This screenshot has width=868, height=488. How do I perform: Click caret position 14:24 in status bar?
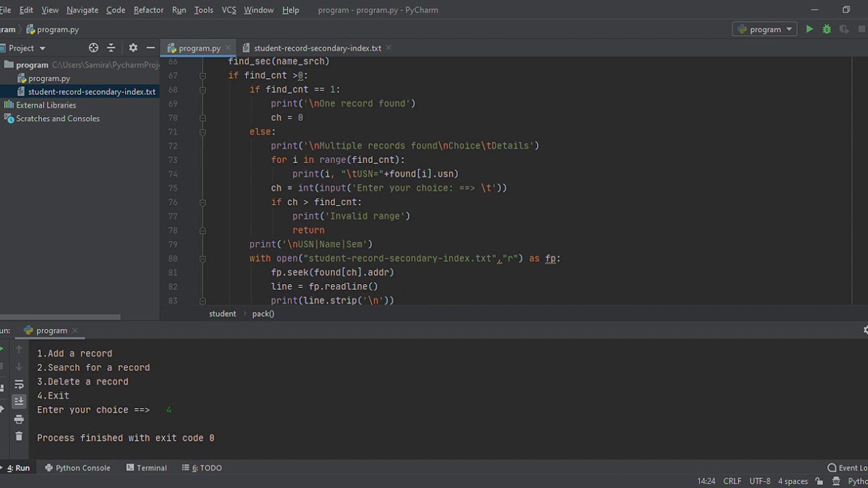(x=706, y=481)
